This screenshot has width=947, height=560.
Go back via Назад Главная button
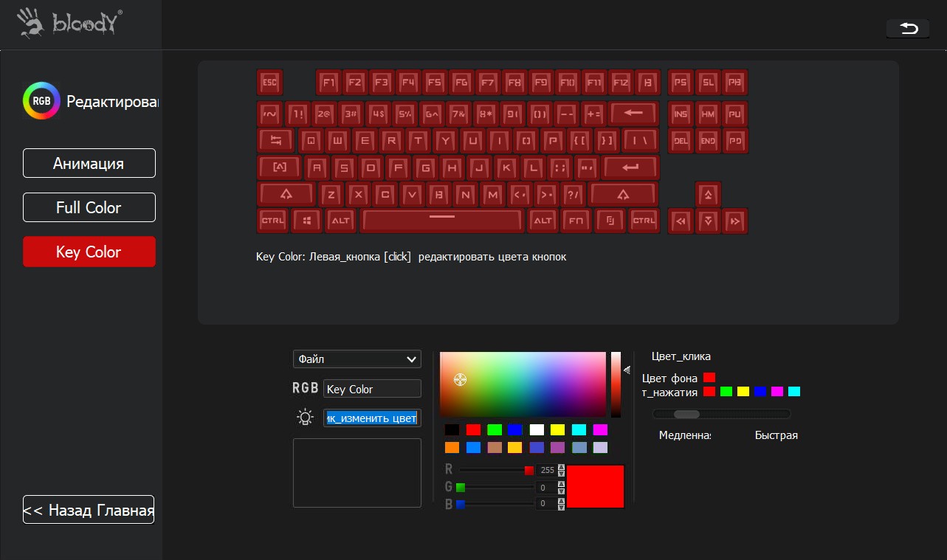pyautogui.click(x=89, y=510)
